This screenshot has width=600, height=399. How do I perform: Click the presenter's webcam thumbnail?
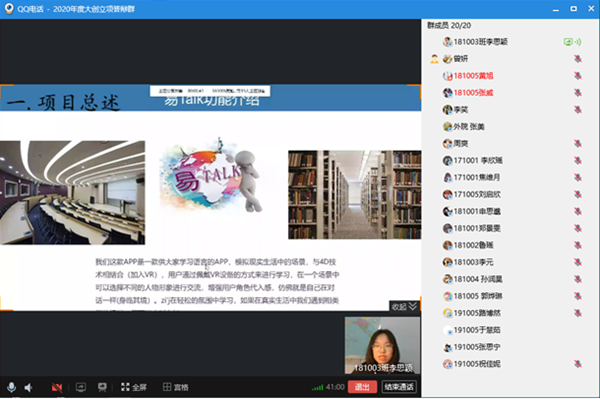382,345
